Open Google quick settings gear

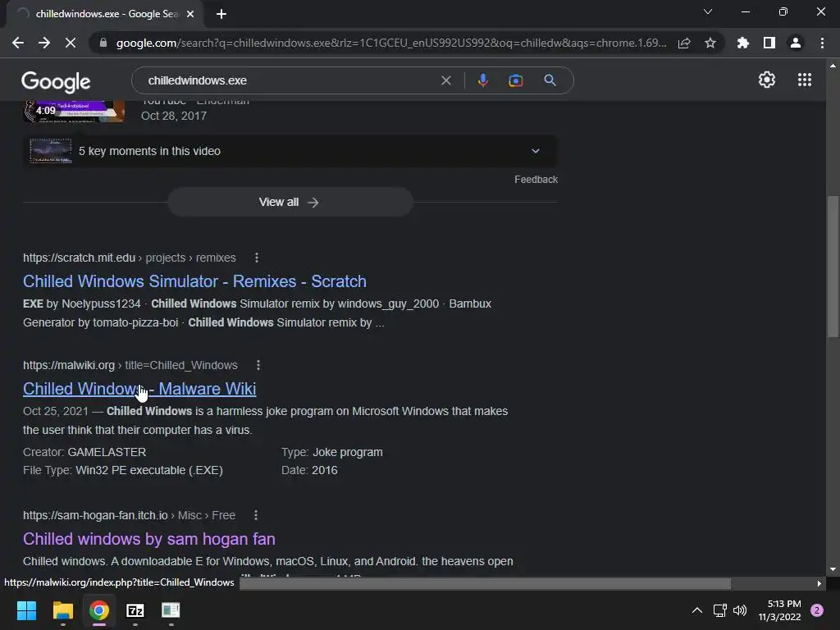767,80
